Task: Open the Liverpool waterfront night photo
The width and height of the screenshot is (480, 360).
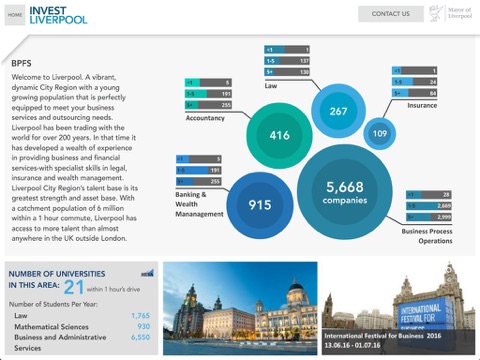Action: pyautogui.click(x=240, y=308)
